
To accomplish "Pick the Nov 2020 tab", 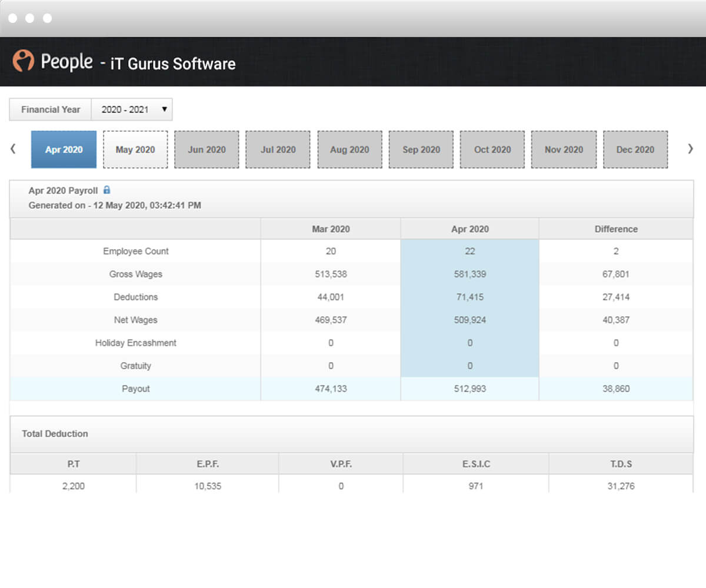I will pos(564,149).
